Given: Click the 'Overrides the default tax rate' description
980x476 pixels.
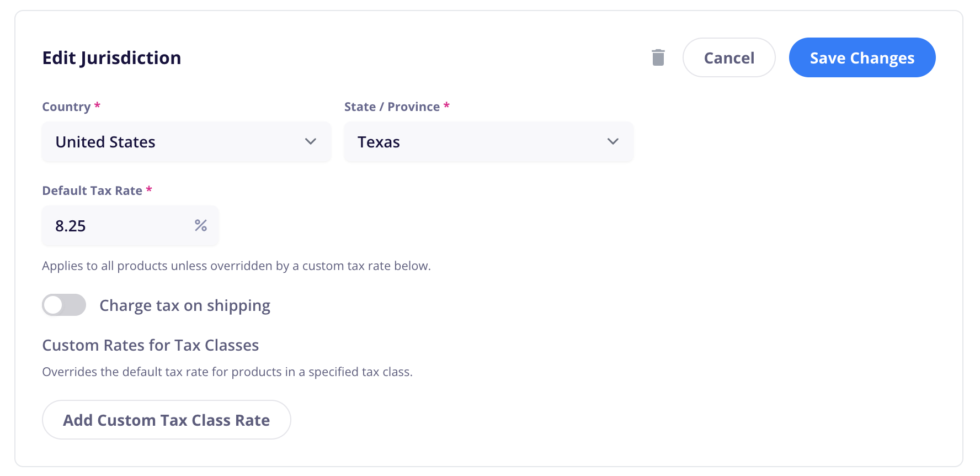Looking at the screenshot, I should pyautogui.click(x=227, y=372).
